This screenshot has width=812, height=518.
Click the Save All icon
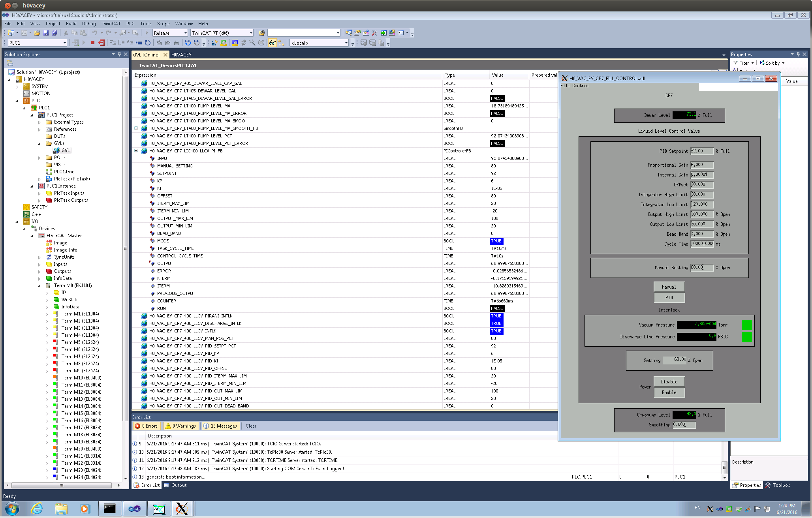pyautogui.click(x=55, y=33)
